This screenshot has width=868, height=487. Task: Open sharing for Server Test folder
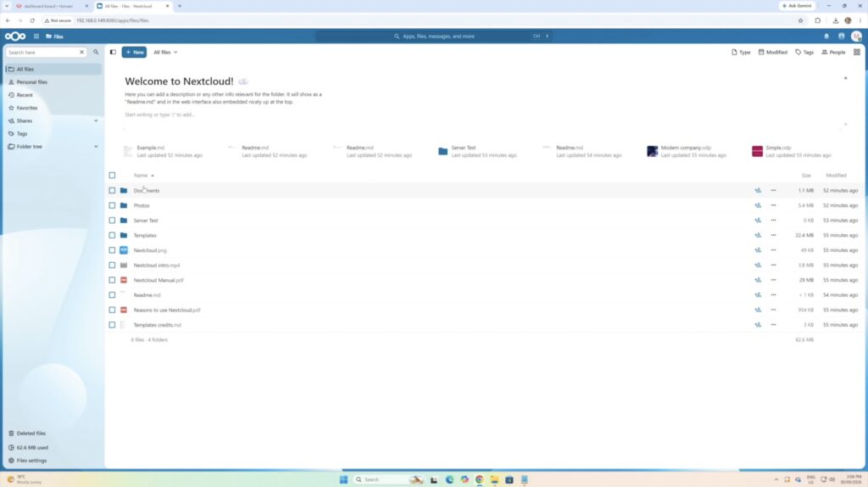pos(757,221)
